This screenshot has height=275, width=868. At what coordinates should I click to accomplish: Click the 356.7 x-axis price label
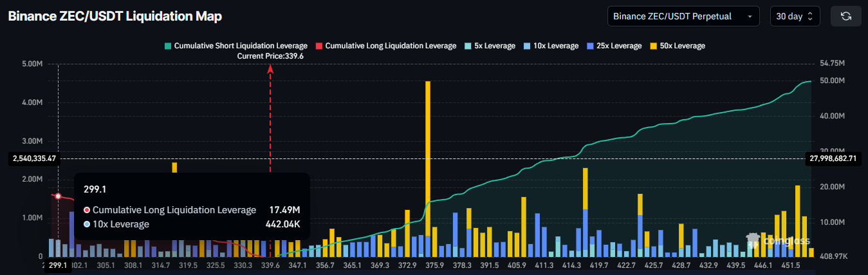pyautogui.click(x=325, y=265)
